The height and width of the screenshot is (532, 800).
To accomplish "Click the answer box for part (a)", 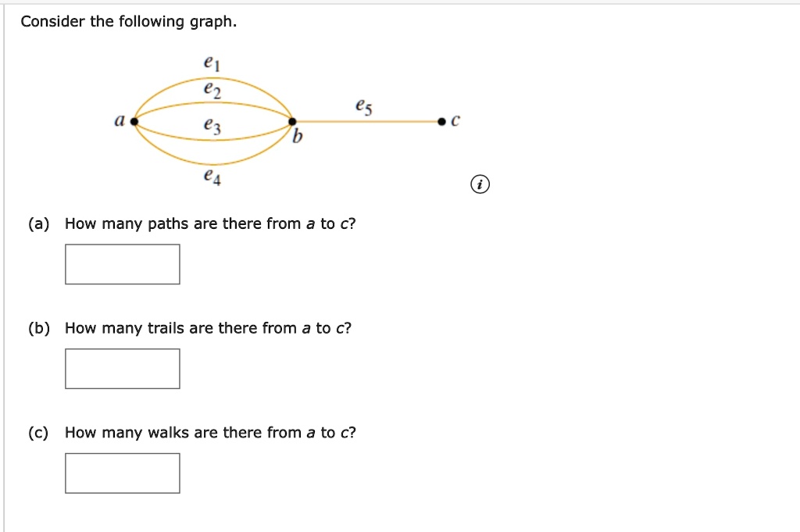I will (x=122, y=263).
